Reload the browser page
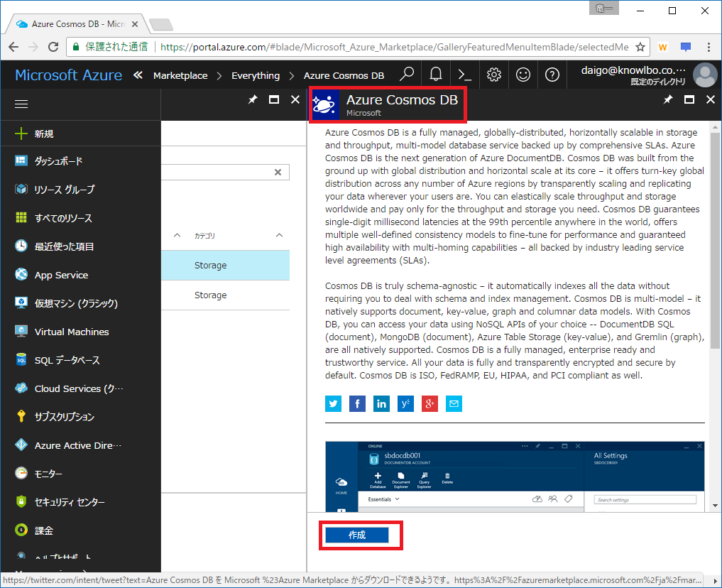The height and width of the screenshot is (588, 722). tap(53, 47)
